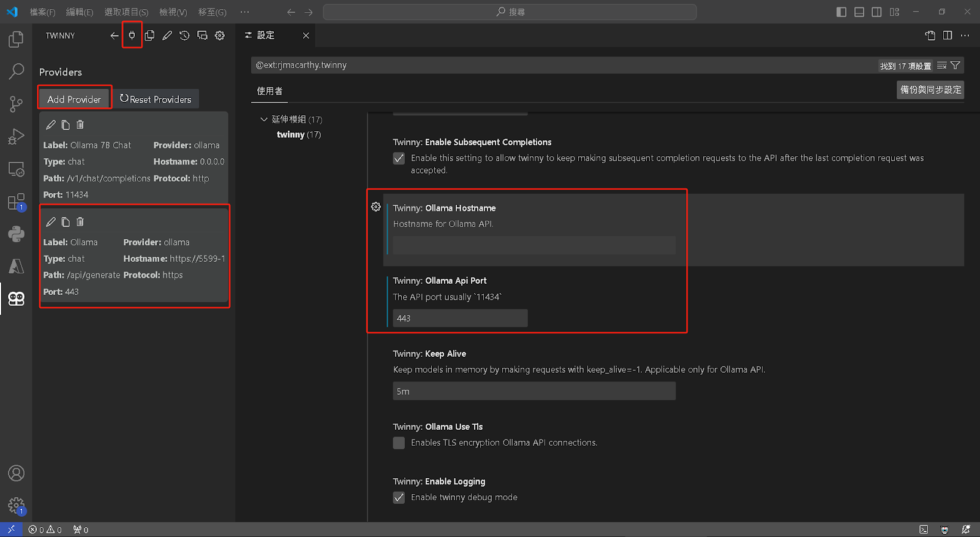Viewport: 980px width, 537px height.
Task: Open the Python view in activity bar
Action: [x=16, y=234]
